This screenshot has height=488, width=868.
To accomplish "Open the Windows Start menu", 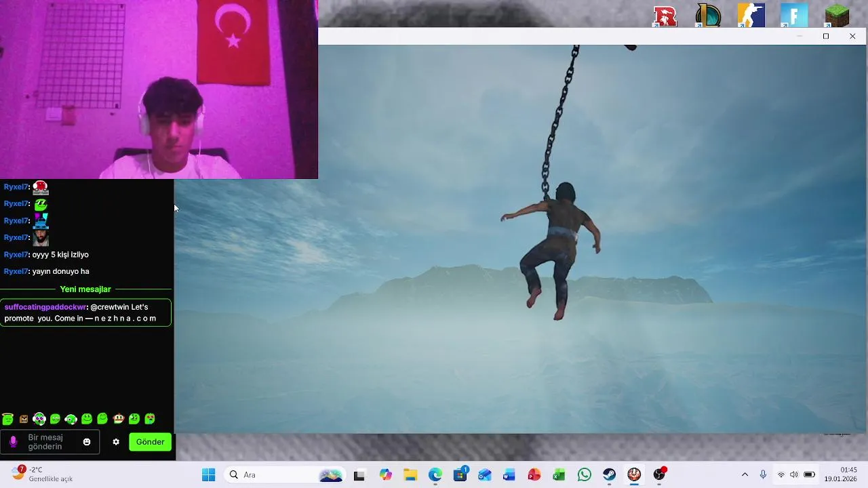I will pyautogui.click(x=208, y=474).
